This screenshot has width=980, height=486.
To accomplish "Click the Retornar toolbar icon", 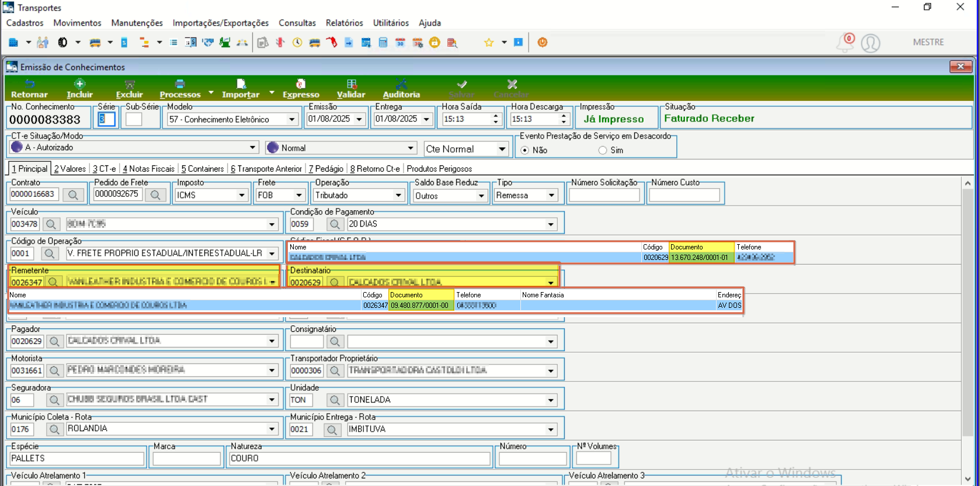I will tap(30, 84).
